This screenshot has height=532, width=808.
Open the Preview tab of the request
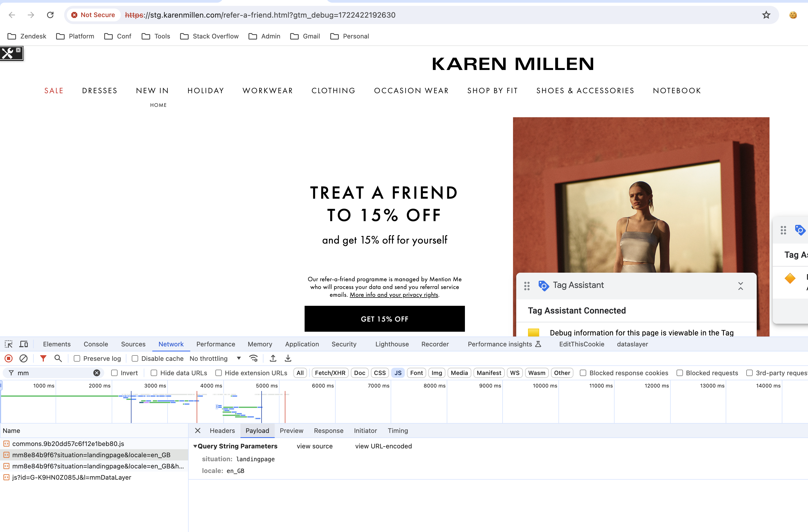click(x=291, y=431)
